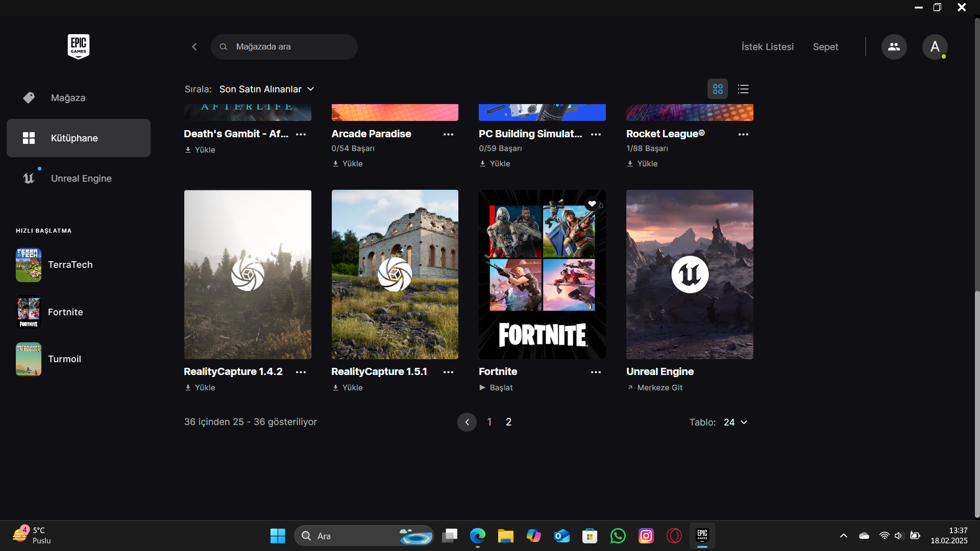Go back using the navigation arrow
Image resolution: width=980 pixels, height=551 pixels.
194,47
